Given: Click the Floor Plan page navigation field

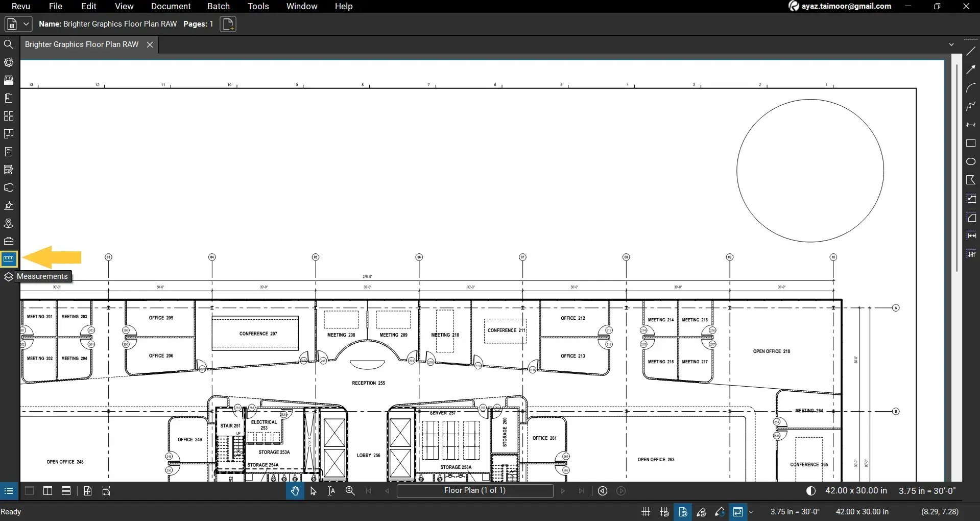Looking at the screenshot, I should [474, 490].
